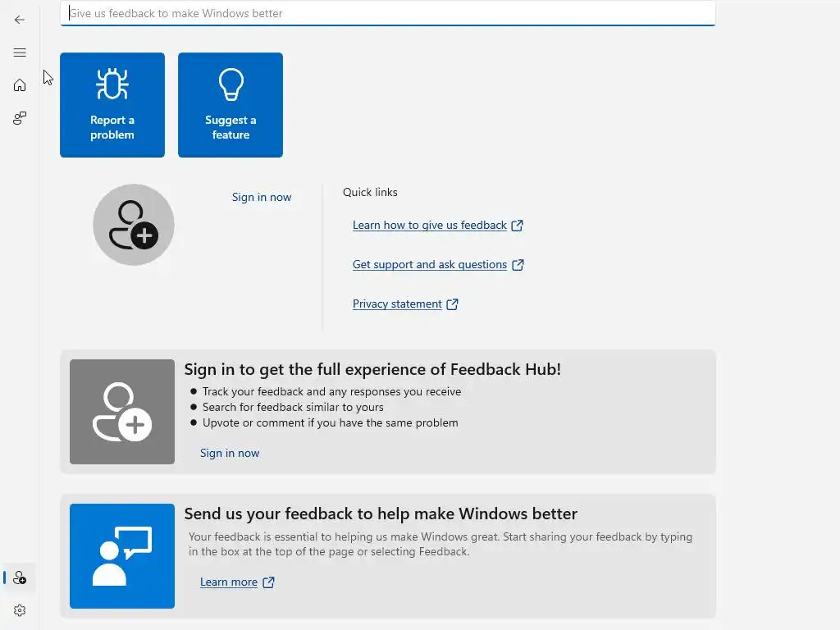Screen dimensions: 840x630
Task: Click 'Sign in to get the full experience' heading
Action: tap(372, 369)
